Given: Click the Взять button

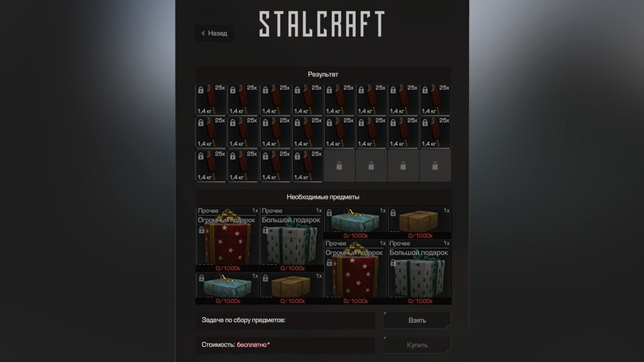Looking at the screenshot, I should tap(417, 320).
